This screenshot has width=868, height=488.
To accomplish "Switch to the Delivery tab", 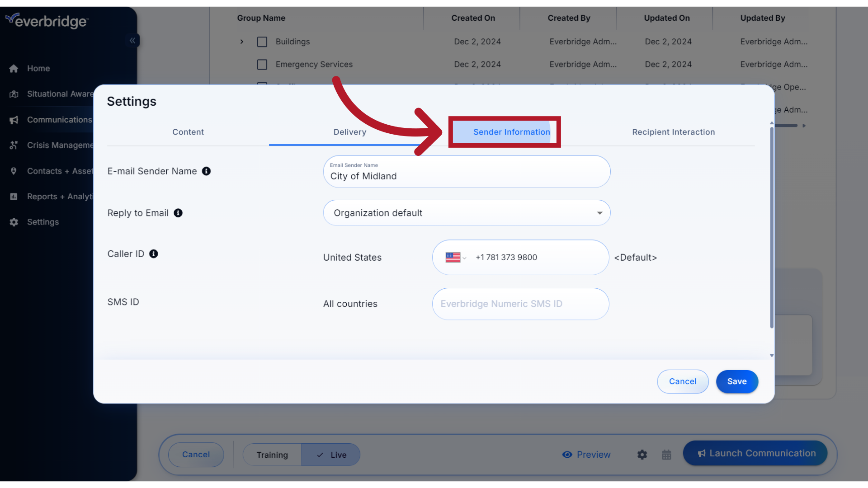I will pos(350,132).
